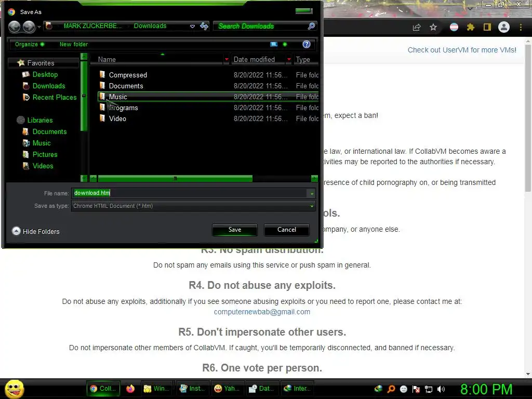Click the 8:00 PM clock

486,389
